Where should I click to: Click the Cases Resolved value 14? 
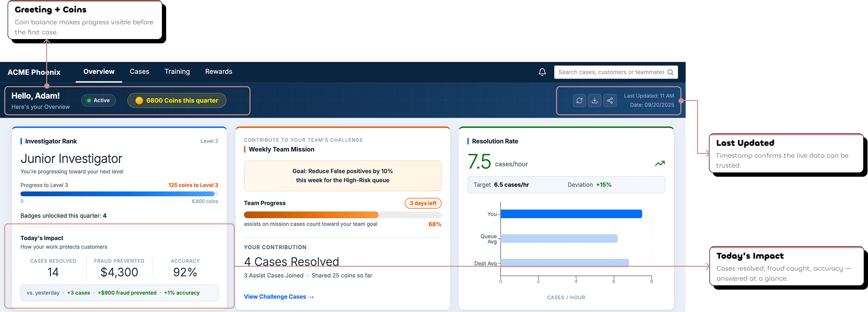point(53,272)
